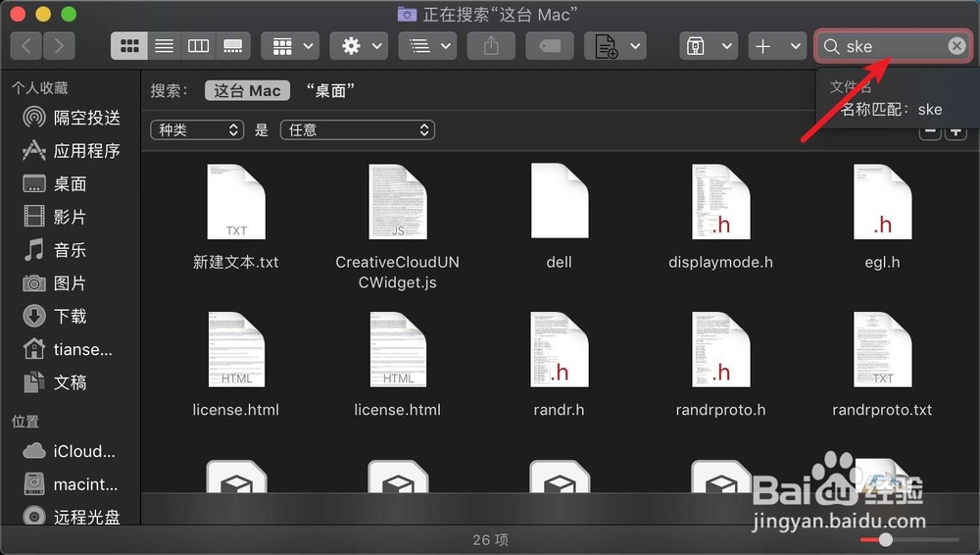Click the 新建文本.txt file name
This screenshot has width=980, height=555.
tap(235, 262)
